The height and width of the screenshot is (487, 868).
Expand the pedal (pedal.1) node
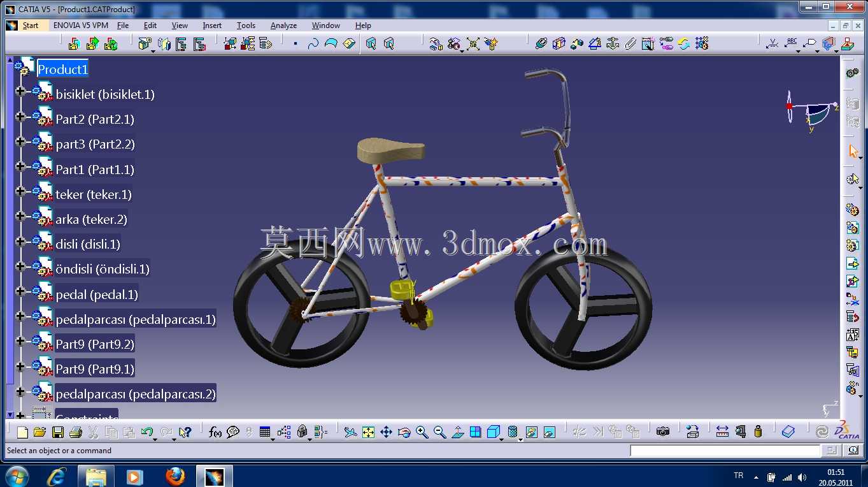pos(20,291)
